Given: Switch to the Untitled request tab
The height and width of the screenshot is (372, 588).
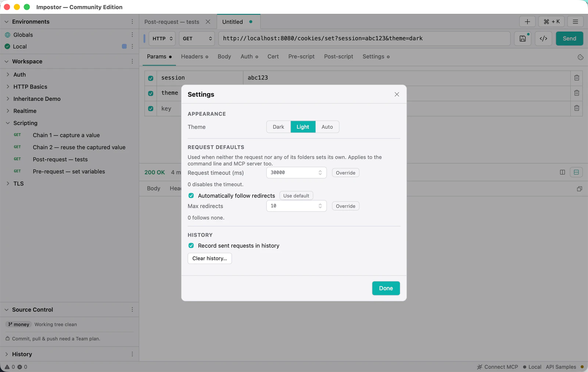Looking at the screenshot, I should coord(239,22).
